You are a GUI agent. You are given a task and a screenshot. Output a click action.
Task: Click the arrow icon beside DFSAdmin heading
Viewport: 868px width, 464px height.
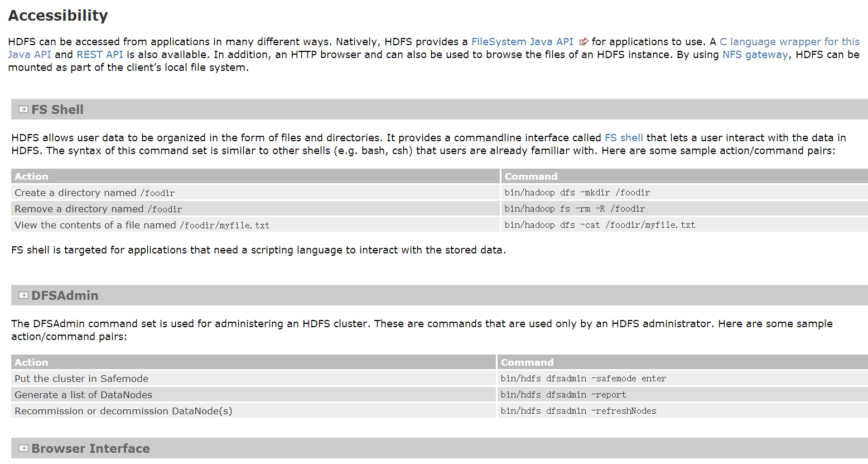tap(23, 295)
